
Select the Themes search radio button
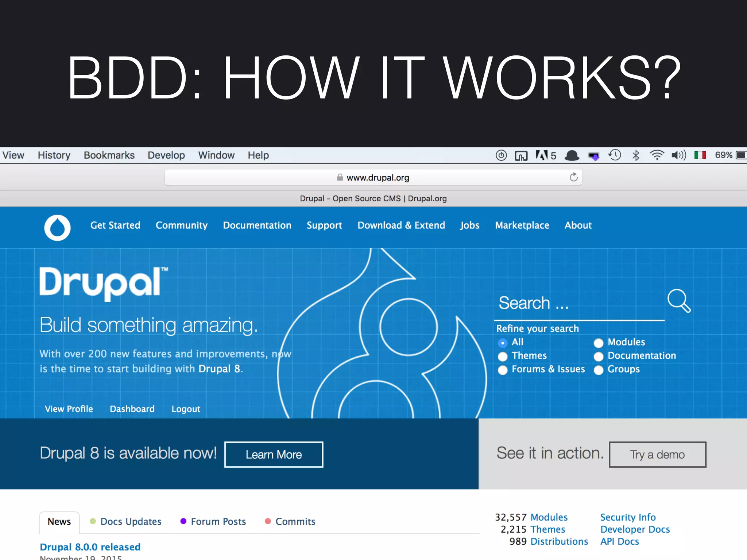[503, 357]
